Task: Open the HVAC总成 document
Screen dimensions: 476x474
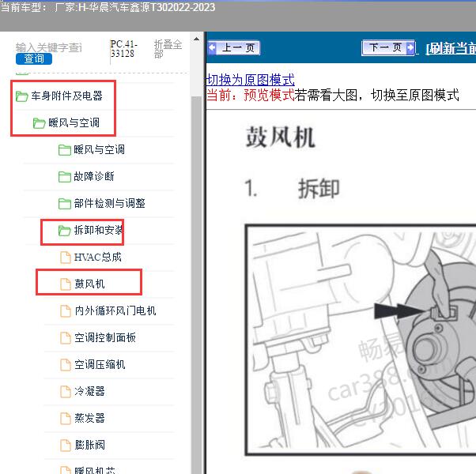Action: click(98, 258)
